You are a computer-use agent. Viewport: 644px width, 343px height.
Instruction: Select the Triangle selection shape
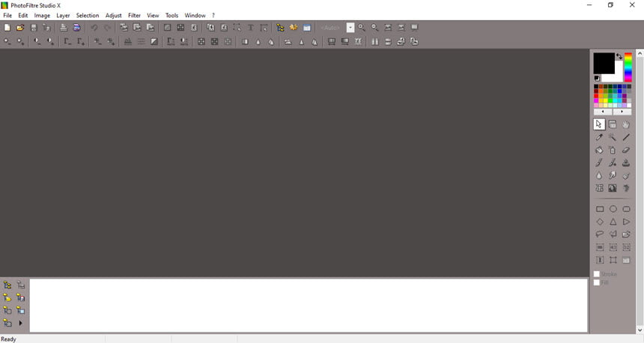click(613, 222)
